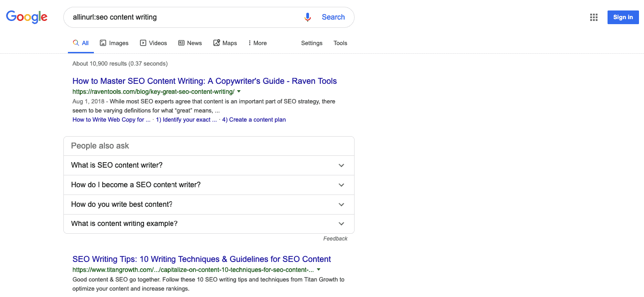Click the Google logo
The width and height of the screenshot is (644, 297).
pos(26,17)
